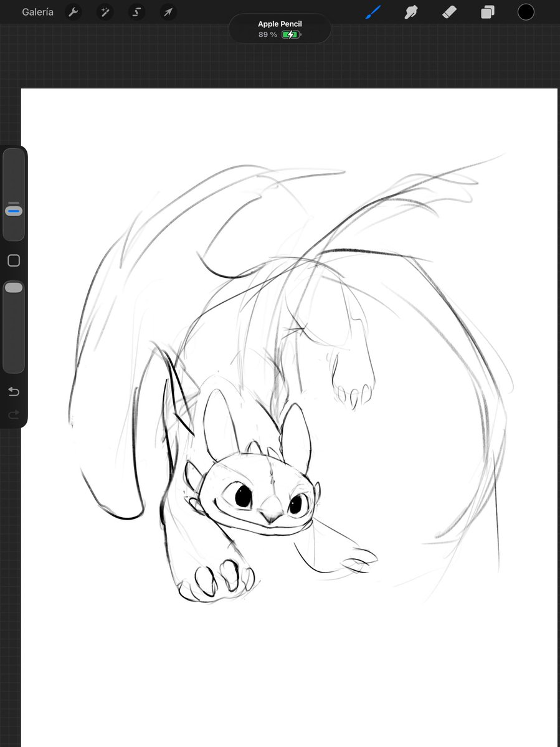
Task: Click the brush size slider handle
Action: [14, 211]
